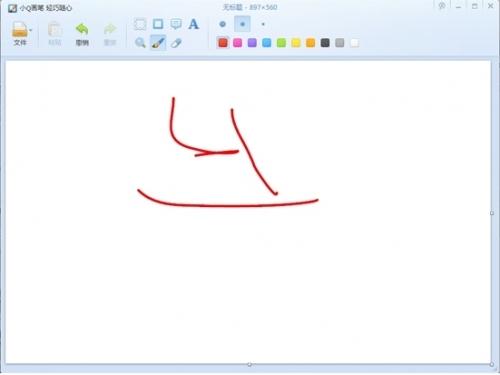Pick the orange color swatch
This screenshot has width=500, height=375.
coord(311,43)
